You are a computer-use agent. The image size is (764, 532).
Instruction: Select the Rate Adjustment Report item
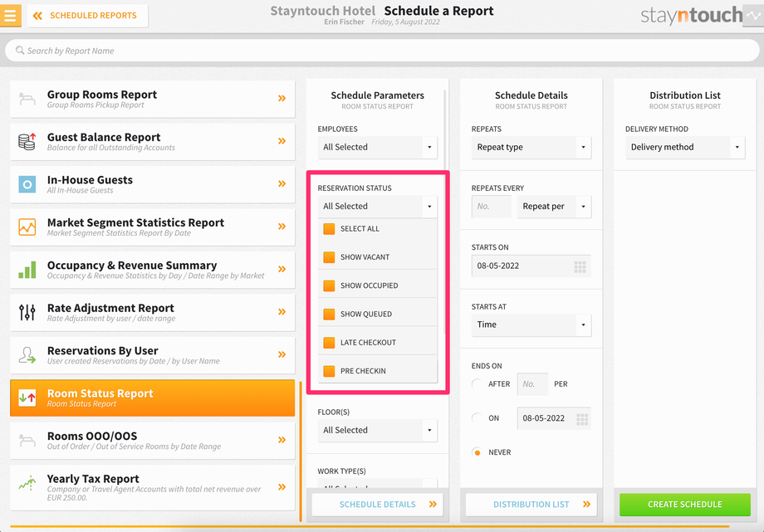[x=153, y=313]
